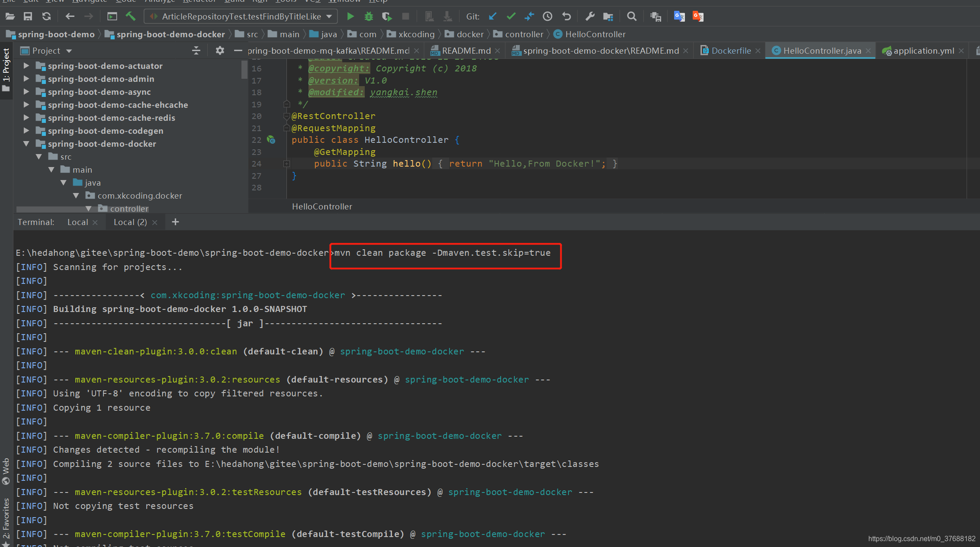Image resolution: width=980 pixels, height=547 pixels.
Task: Expand folded hello() method on line 24
Action: click(286, 164)
